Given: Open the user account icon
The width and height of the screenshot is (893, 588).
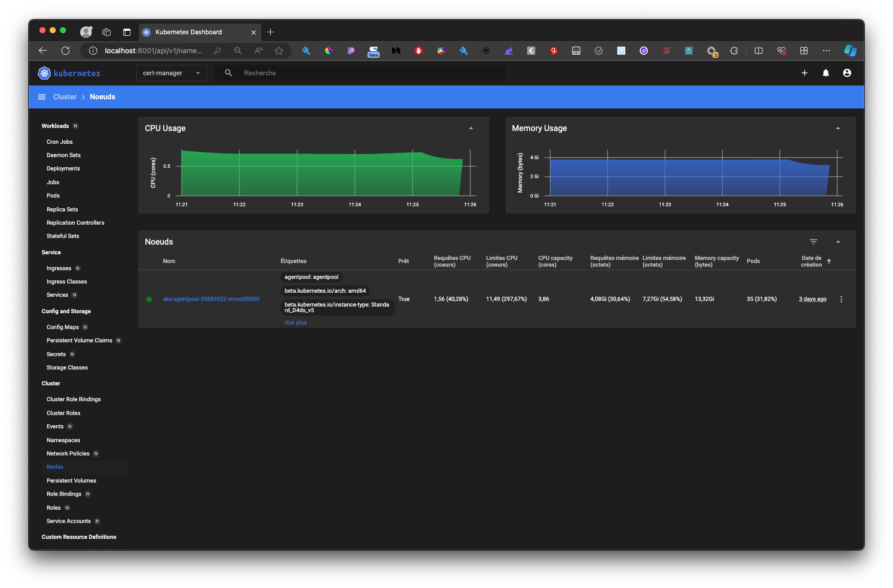Looking at the screenshot, I should click(847, 73).
